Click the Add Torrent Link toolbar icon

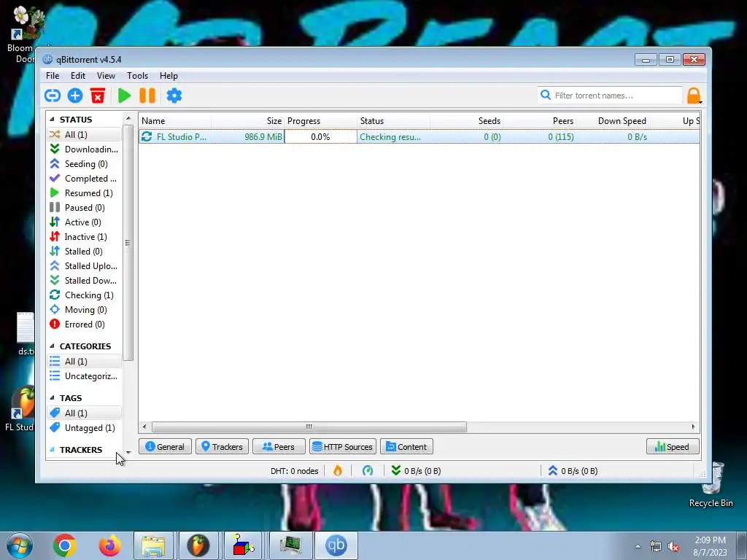[53, 96]
